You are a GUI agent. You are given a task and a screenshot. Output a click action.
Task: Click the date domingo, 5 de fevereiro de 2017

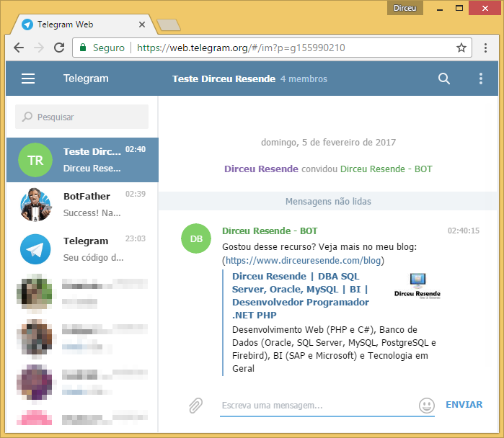tap(328, 142)
